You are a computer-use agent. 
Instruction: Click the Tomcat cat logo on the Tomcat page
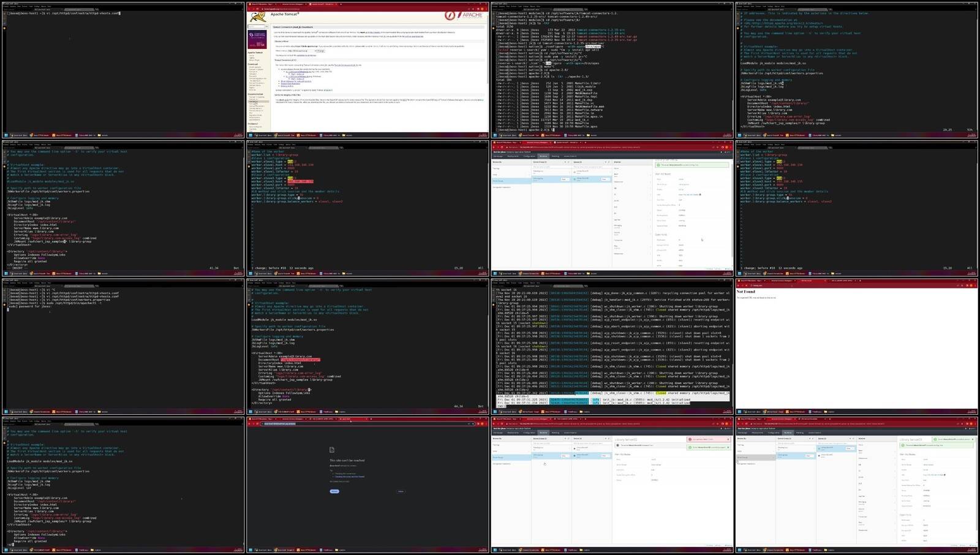pyautogui.click(x=258, y=17)
